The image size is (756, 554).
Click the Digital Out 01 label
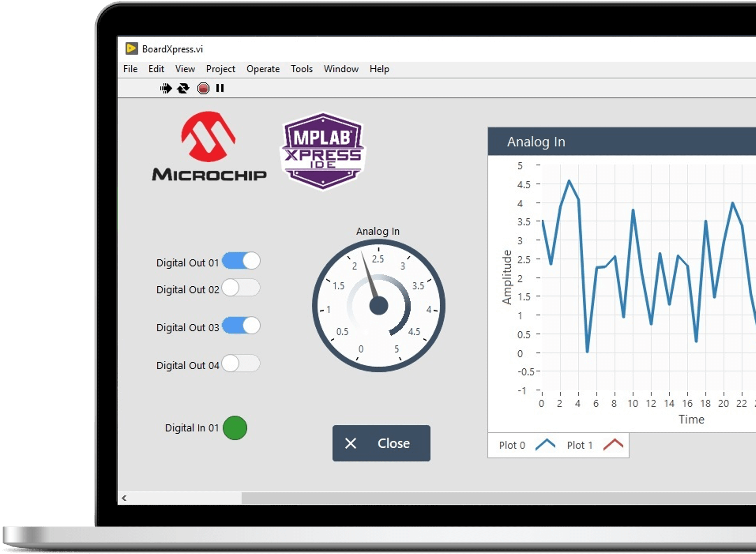coord(188,262)
